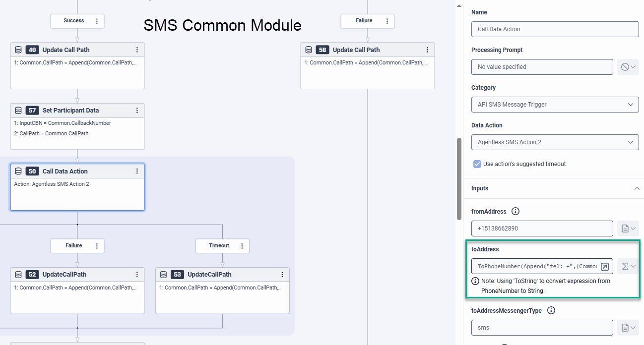The image size is (644, 345).
Task: Click options menu on UpdateCallPath 52 node
Action: pyautogui.click(x=137, y=275)
